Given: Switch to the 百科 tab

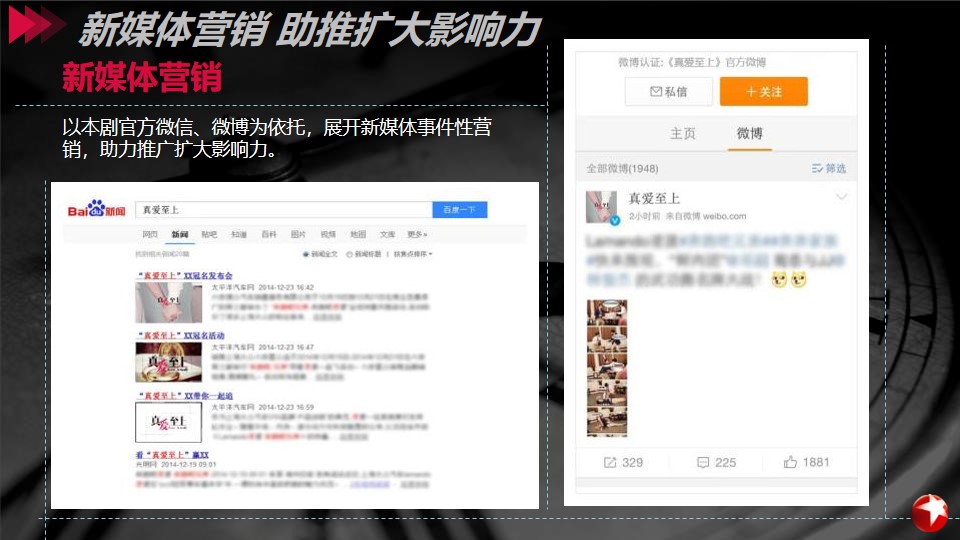Looking at the screenshot, I should tap(269, 234).
